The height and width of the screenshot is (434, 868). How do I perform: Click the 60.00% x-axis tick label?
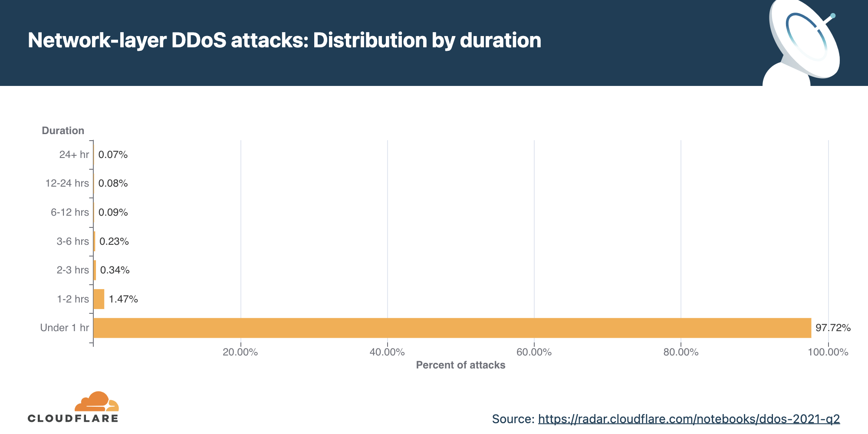pos(534,352)
